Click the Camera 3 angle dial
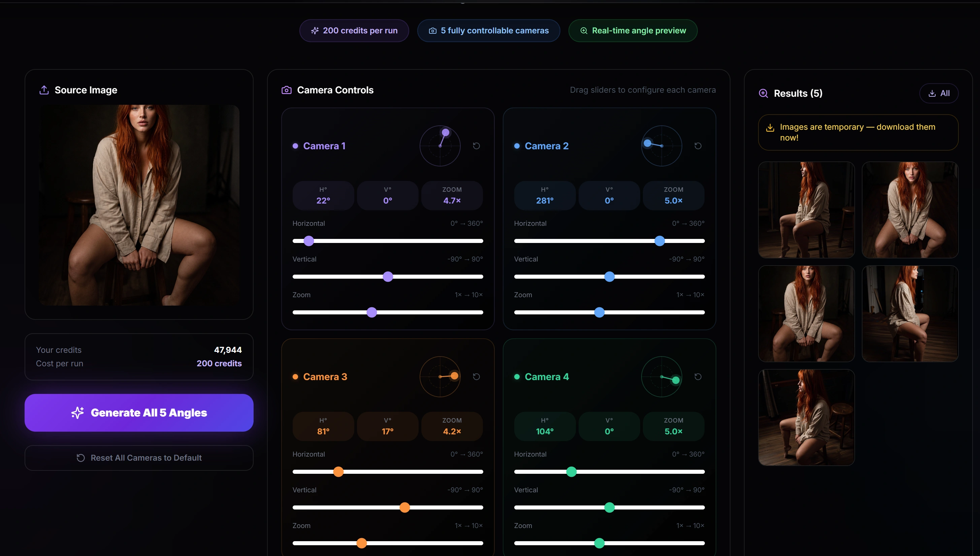This screenshot has width=980, height=556. (x=440, y=377)
